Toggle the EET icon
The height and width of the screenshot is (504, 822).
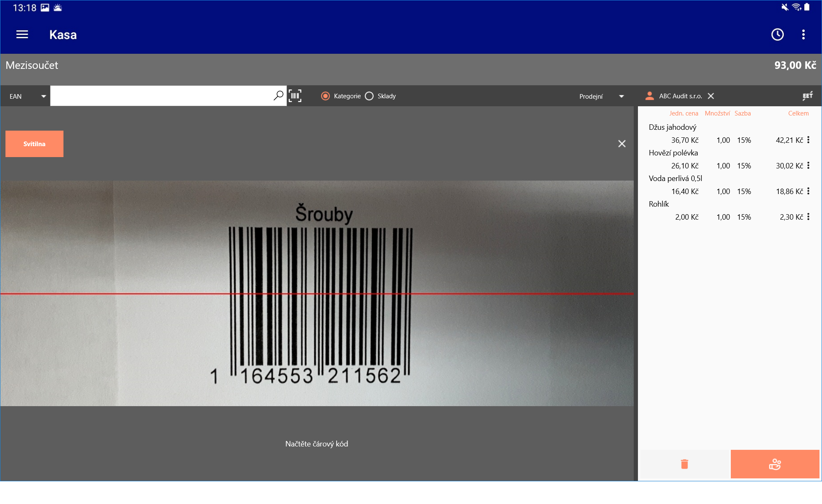point(807,96)
